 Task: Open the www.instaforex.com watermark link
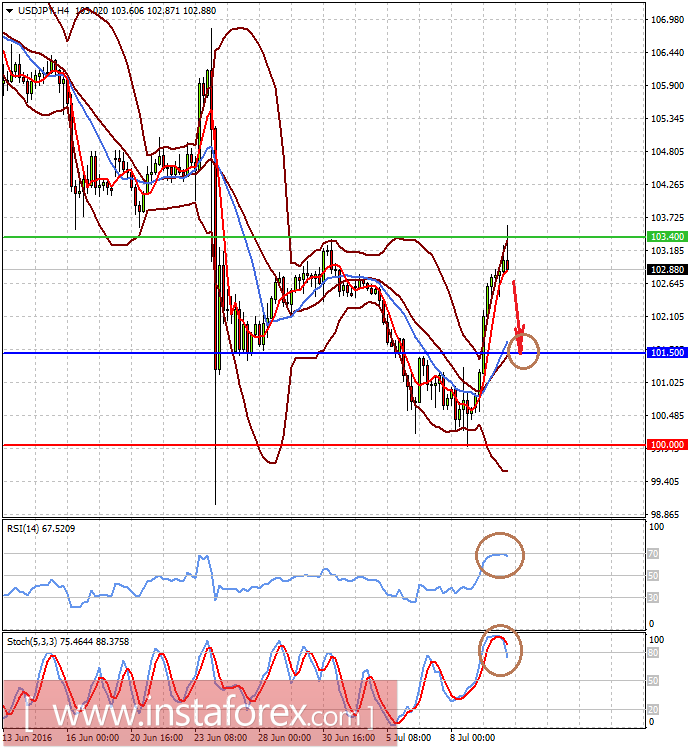[x=200, y=714]
